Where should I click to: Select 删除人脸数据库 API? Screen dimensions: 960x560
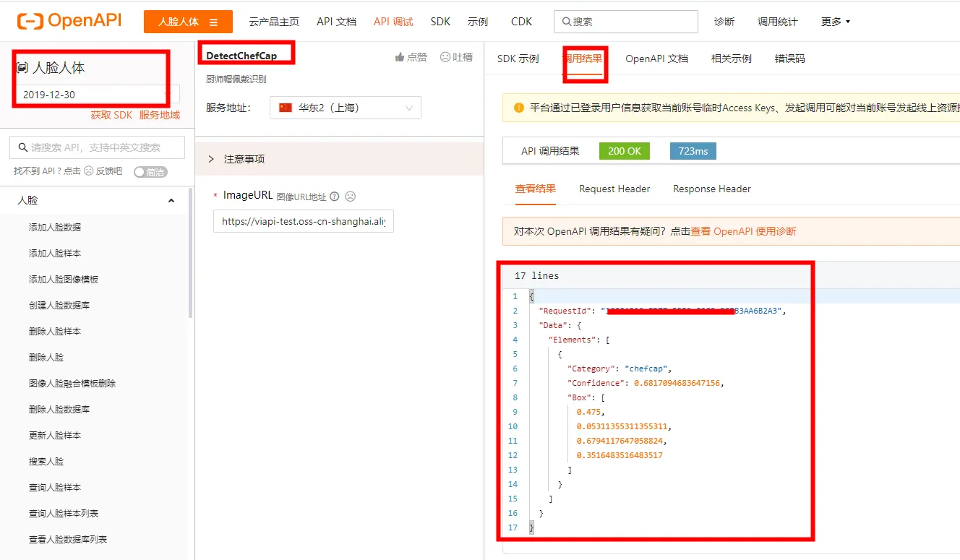pos(59,409)
